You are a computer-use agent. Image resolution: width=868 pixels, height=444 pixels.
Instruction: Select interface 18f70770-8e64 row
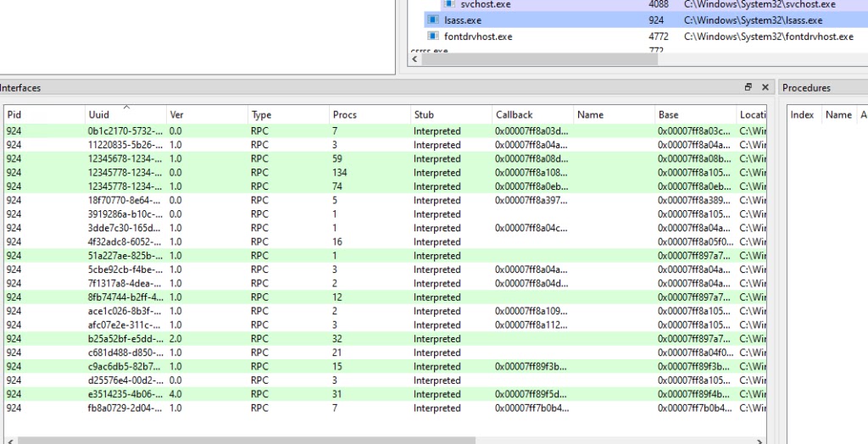tap(386, 201)
